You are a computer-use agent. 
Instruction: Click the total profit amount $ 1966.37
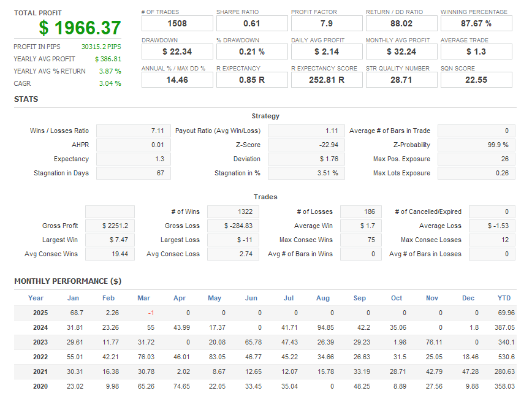point(80,28)
